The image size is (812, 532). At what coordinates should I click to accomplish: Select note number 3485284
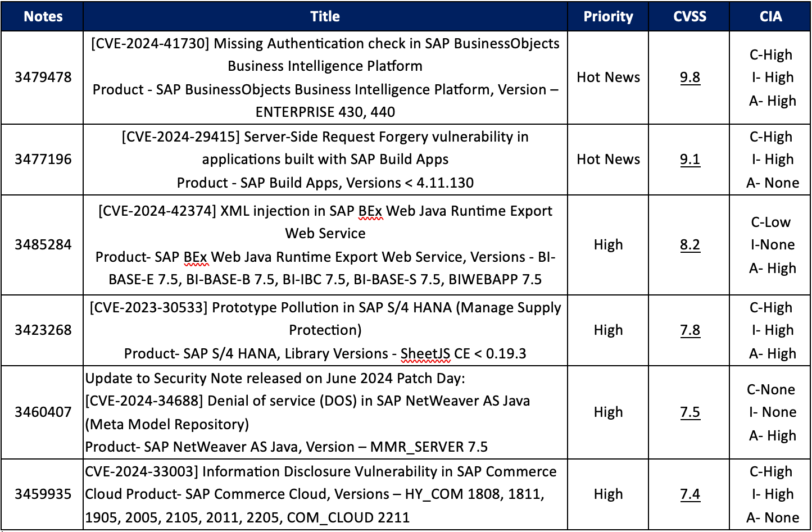[x=43, y=245]
